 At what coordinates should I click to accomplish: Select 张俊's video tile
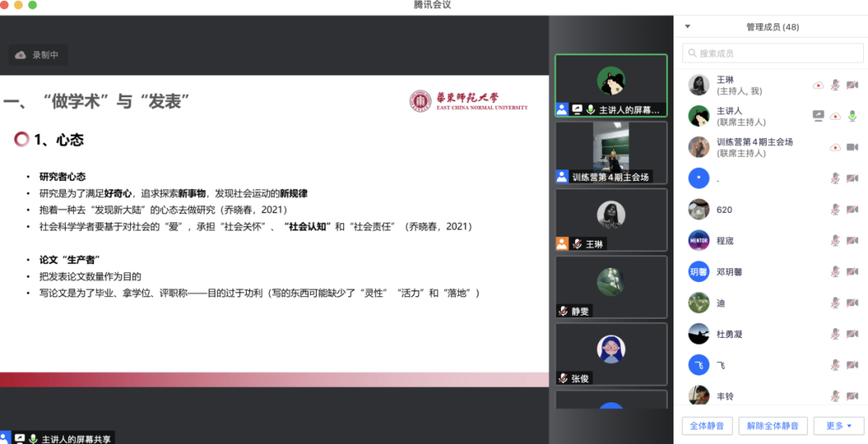coord(611,354)
